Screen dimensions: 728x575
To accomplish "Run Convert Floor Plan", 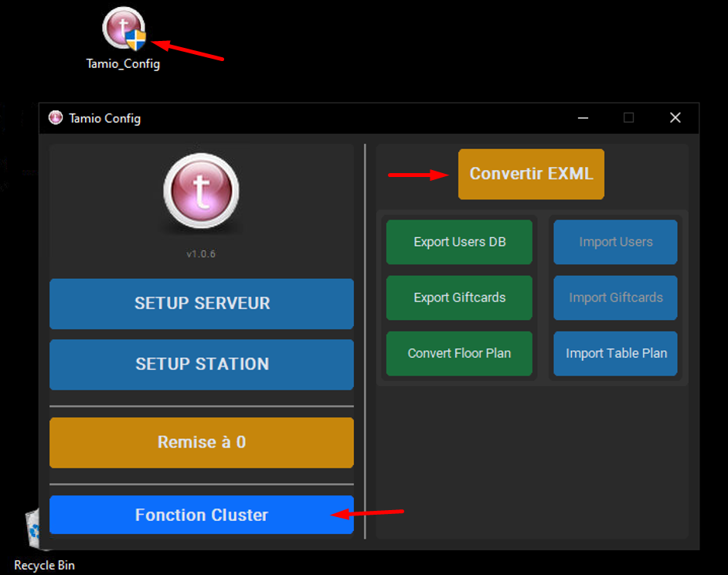I will point(459,353).
